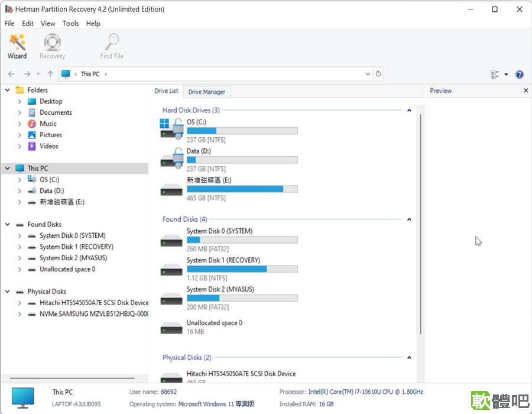Viewport: 532px width, 414px height.
Task: Collapse the Physical Disks (2) group
Action: pyautogui.click(x=409, y=358)
